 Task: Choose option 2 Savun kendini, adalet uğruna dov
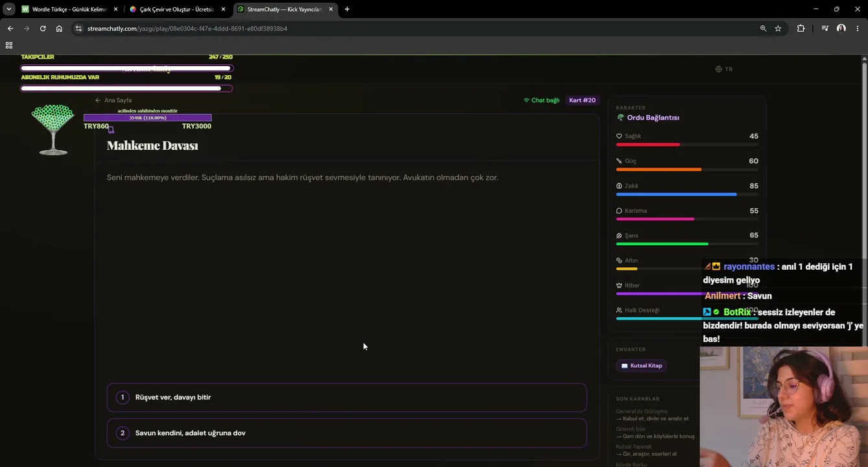click(x=347, y=433)
